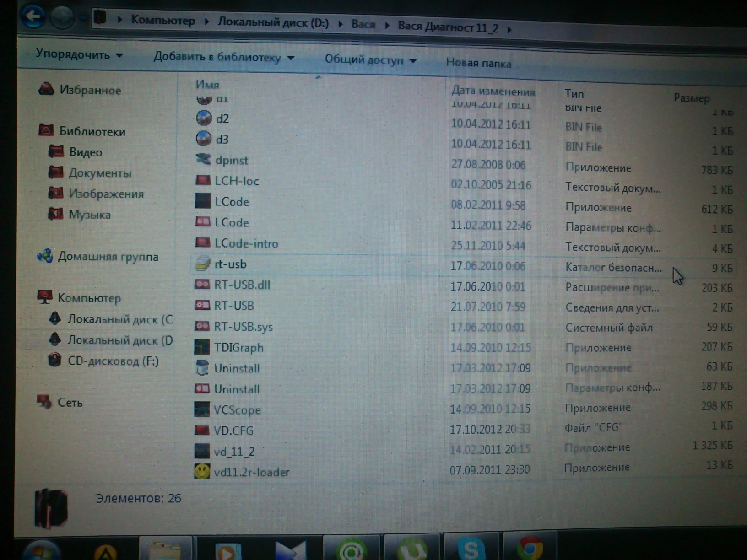Select the TDIGraph application icon
Viewport: 747px width, 560px height.
pyautogui.click(x=202, y=347)
